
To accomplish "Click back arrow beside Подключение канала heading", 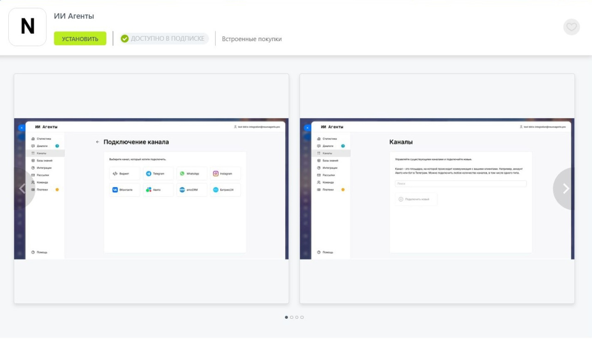I will coord(98,142).
